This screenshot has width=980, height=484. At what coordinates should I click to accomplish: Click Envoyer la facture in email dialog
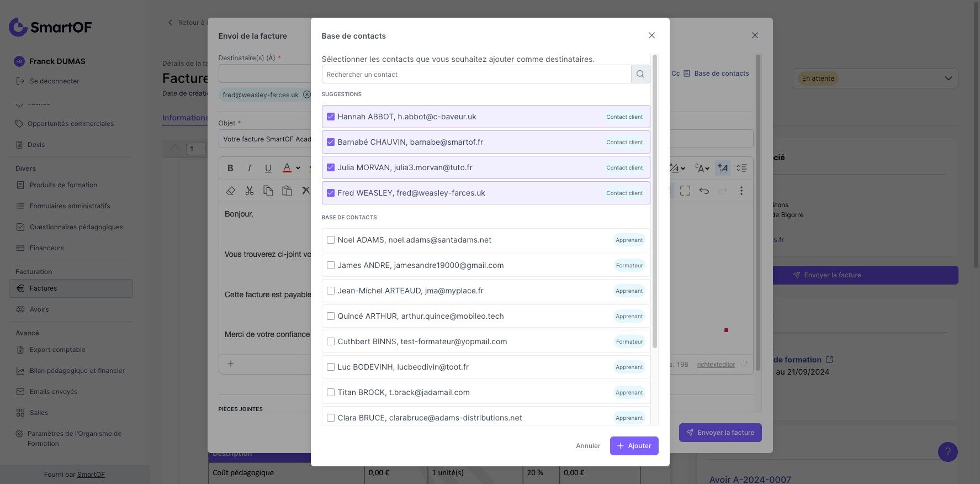click(x=720, y=433)
